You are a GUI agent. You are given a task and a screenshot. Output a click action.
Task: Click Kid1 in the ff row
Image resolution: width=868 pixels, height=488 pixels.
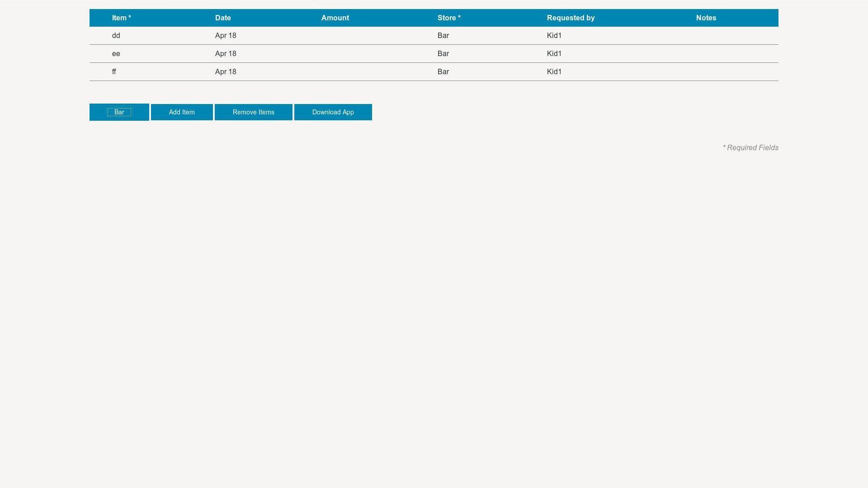click(554, 72)
